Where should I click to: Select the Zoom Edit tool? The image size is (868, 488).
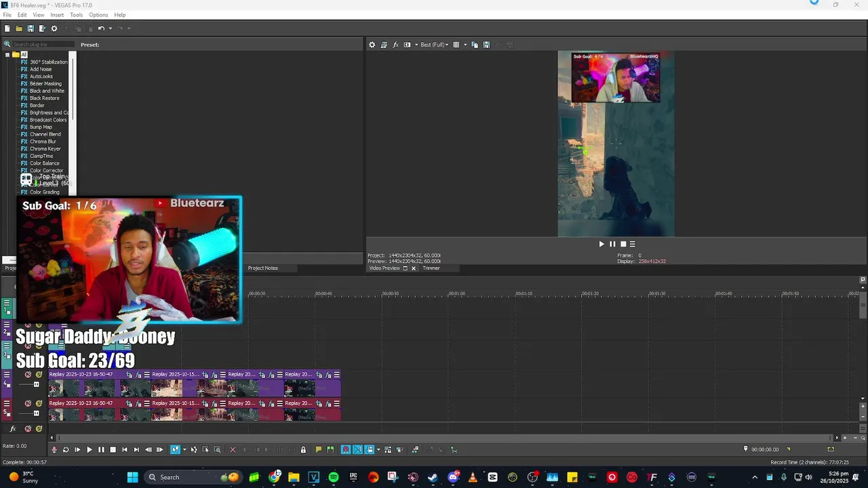coord(217,449)
